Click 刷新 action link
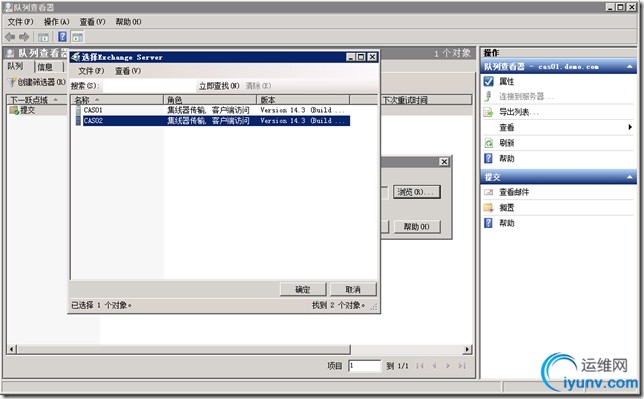This screenshot has height=399, width=644. coord(506,143)
